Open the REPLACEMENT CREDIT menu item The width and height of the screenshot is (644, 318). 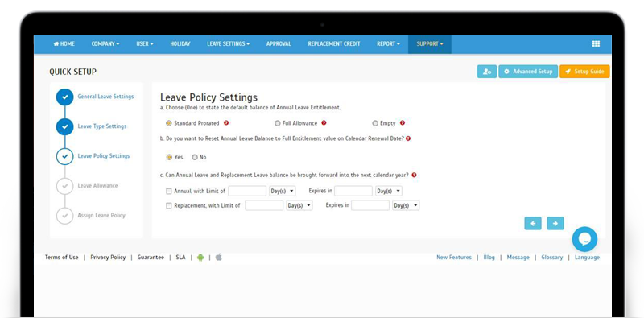[x=334, y=44]
